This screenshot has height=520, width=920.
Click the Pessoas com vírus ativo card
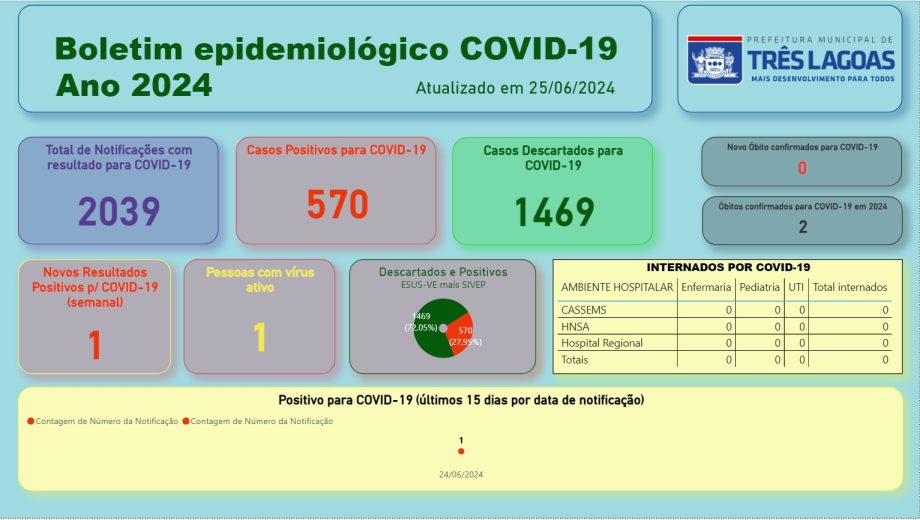pos(259,317)
